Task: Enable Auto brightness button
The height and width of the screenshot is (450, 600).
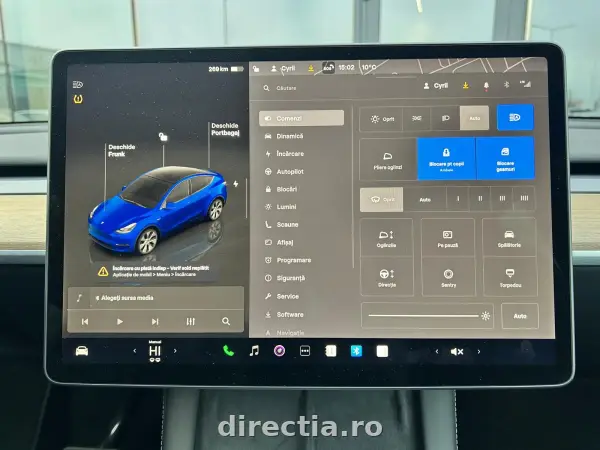Action: click(x=520, y=316)
